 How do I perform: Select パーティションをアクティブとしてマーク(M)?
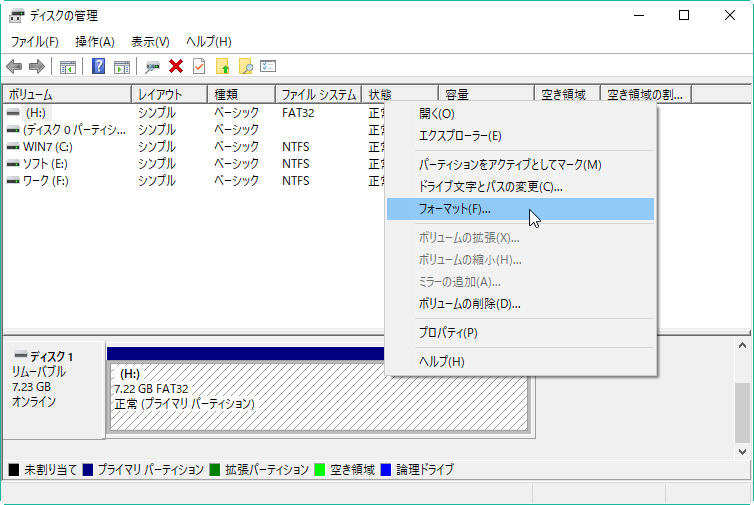(x=521, y=165)
